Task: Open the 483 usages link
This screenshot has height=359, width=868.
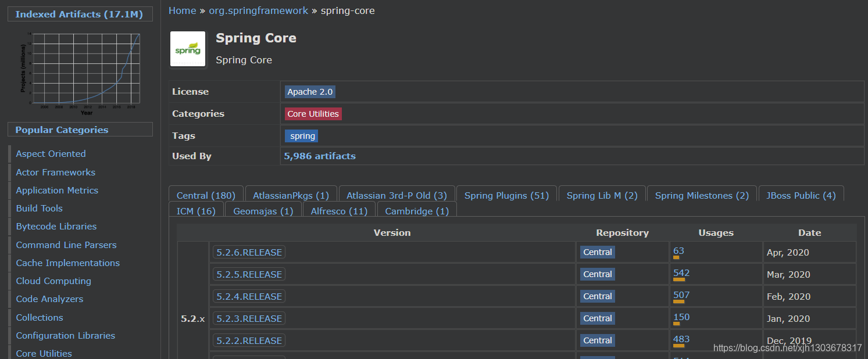Action: [x=681, y=339]
